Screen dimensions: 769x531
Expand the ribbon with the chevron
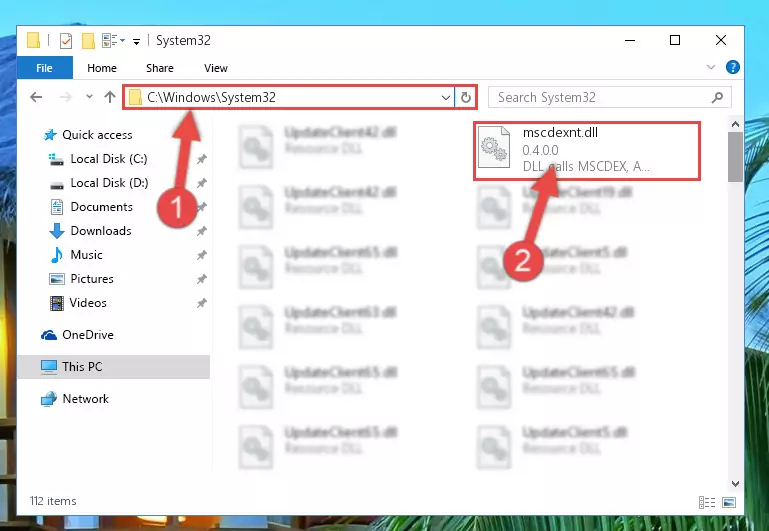tap(711, 67)
